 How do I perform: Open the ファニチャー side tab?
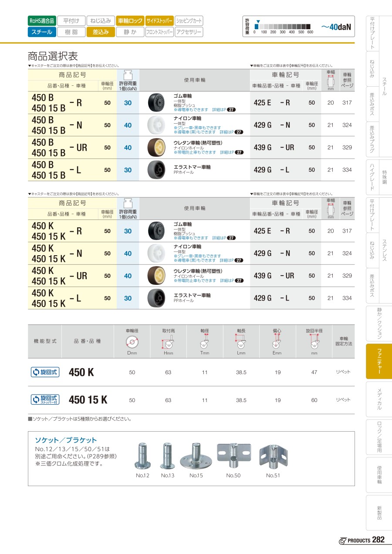click(379, 361)
